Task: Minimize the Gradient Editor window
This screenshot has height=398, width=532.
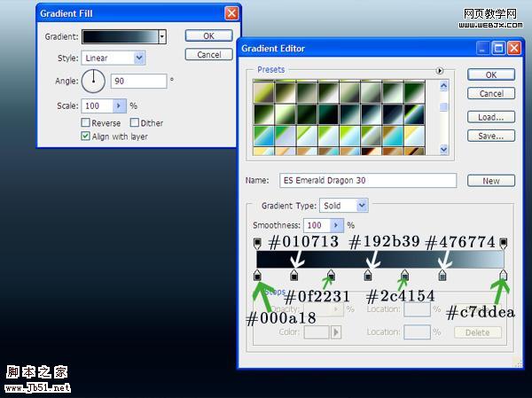Action: click(x=483, y=48)
